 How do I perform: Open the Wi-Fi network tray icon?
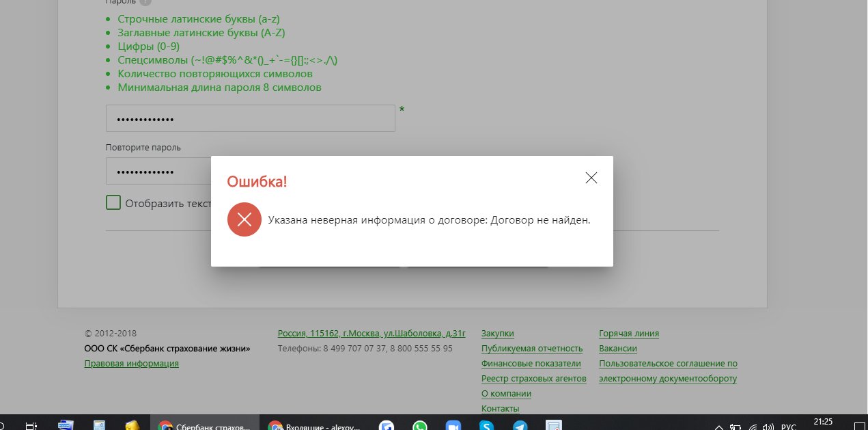point(752,426)
